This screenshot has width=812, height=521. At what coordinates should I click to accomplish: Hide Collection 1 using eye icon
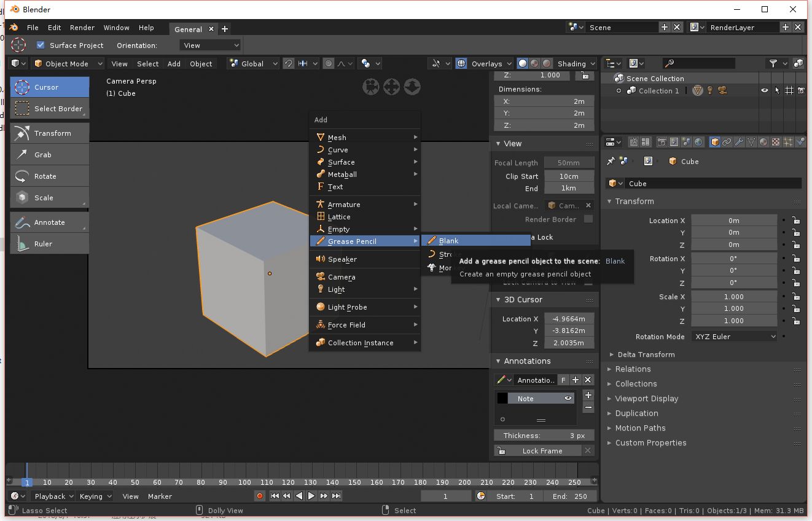tap(765, 90)
